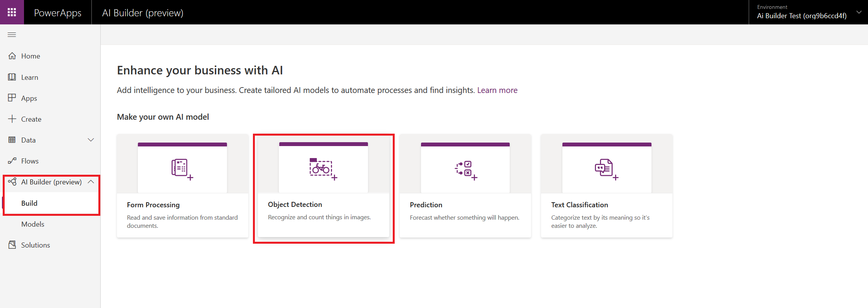This screenshot has height=308, width=868.
Task: Click the Apps grid icon
Action: [12, 98]
